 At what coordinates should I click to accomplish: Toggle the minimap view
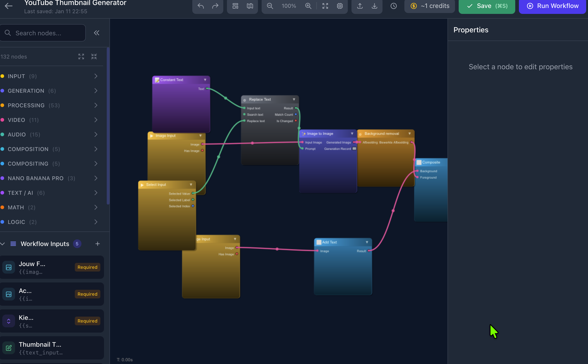click(250, 6)
